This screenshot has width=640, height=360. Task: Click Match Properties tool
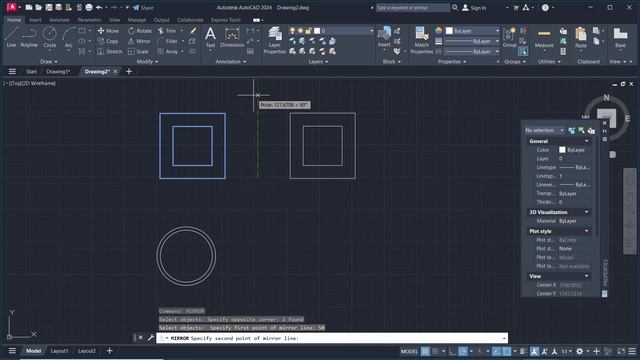point(421,40)
